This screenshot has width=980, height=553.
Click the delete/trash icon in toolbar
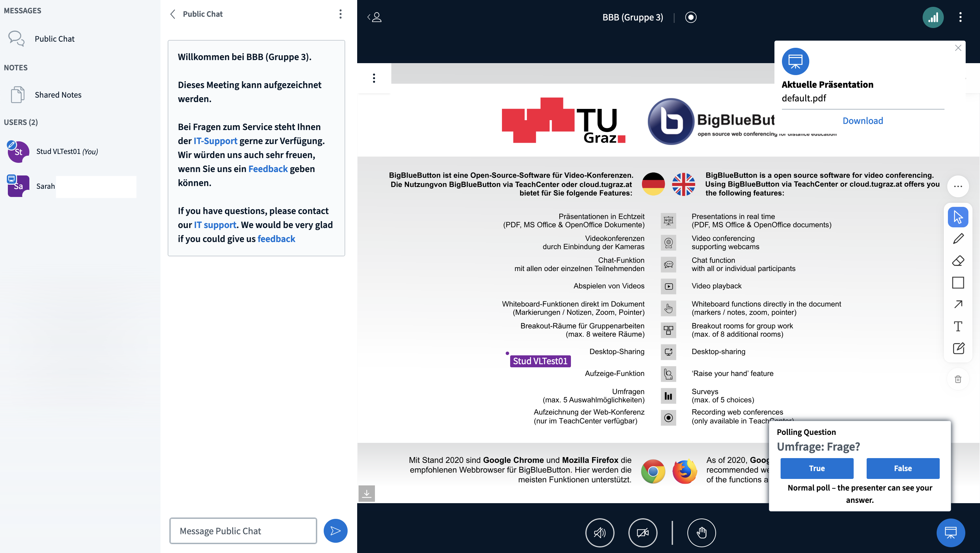point(958,380)
